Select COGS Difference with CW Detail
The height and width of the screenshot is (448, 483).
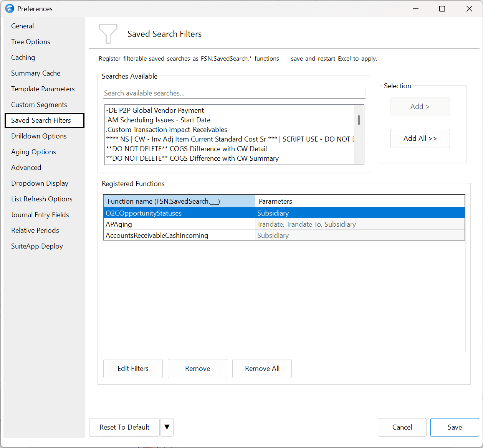click(230, 149)
